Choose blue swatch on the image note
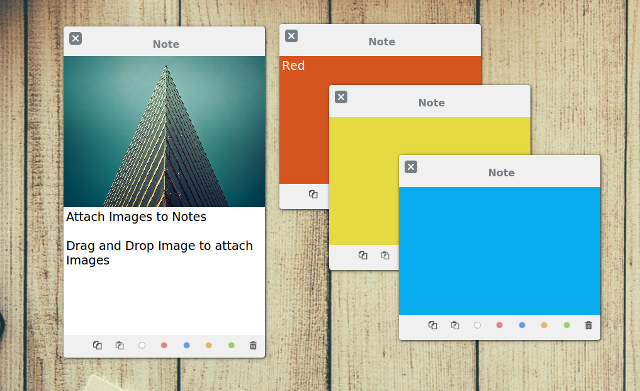Screen dimensions: 640x391 (x=187, y=345)
